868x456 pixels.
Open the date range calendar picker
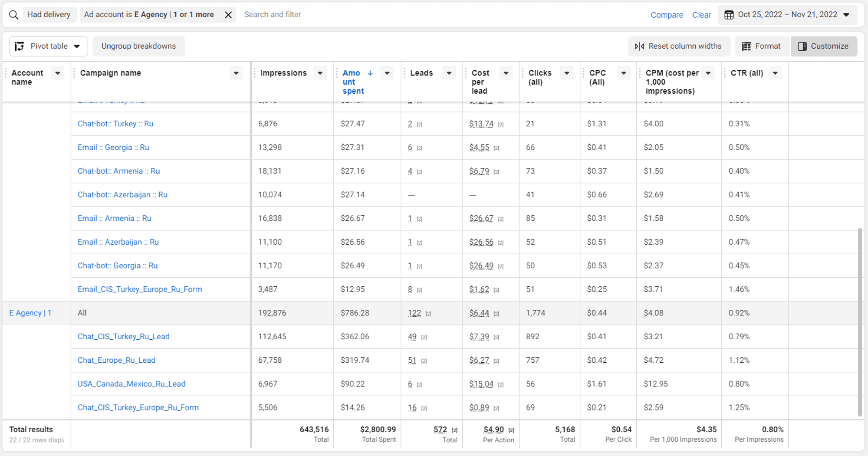tap(787, 15)
